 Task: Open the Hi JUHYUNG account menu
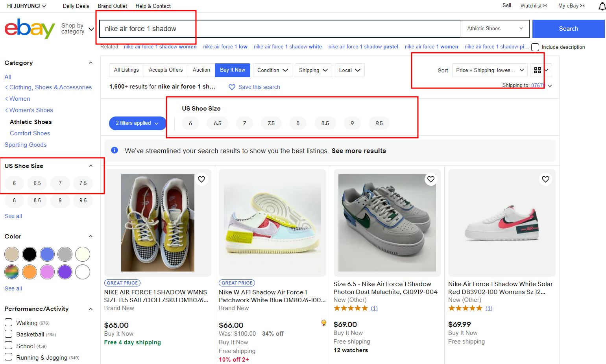27,6
